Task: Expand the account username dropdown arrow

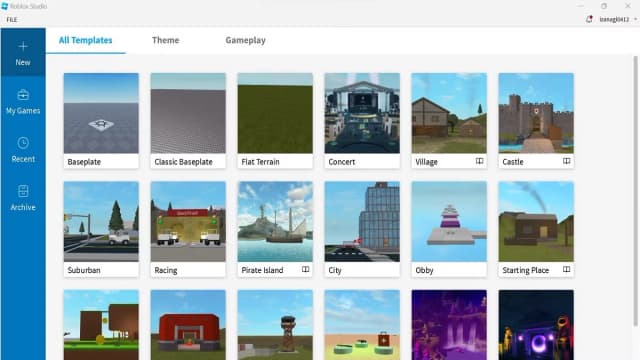Action: pyautogui.click(x=635, y=19)
